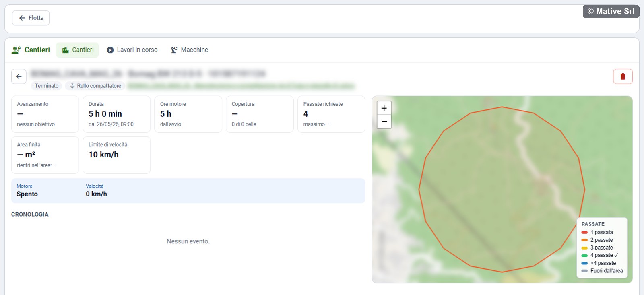This screenshot has height=295, width=644.
Task: Click the blue >4 passate swatch
Action: coord(584,263)
